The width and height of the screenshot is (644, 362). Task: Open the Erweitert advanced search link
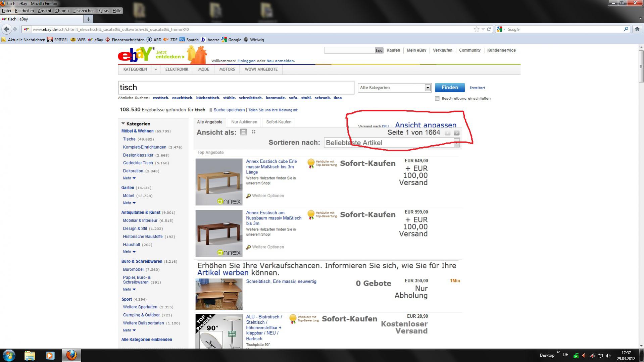pyautogui.click(x=477, y=88)
